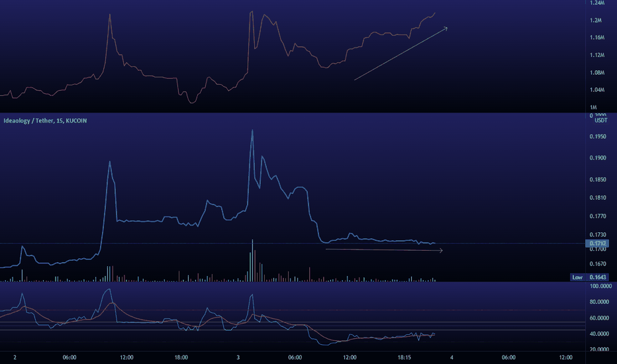Viewport: 617px width, 364px height.
Task: Click the date label 2 on time axis
Action: click(15, 357)
